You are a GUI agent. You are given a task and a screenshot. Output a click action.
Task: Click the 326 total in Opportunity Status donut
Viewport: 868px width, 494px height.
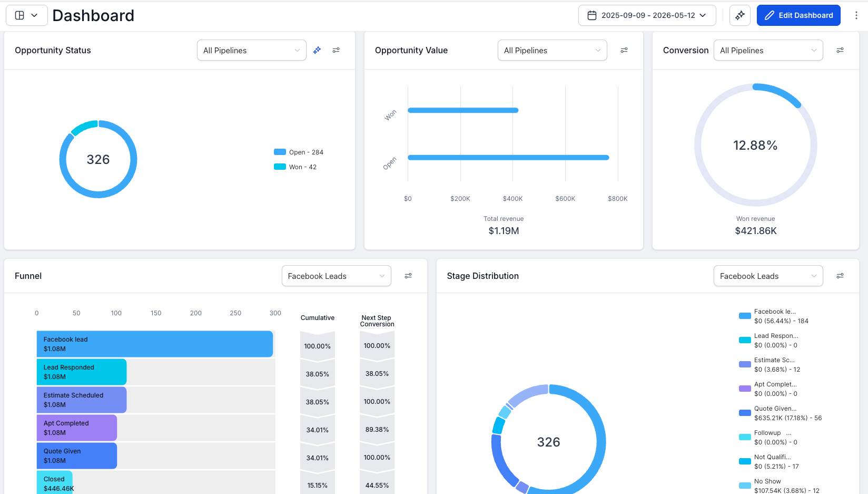98,159
